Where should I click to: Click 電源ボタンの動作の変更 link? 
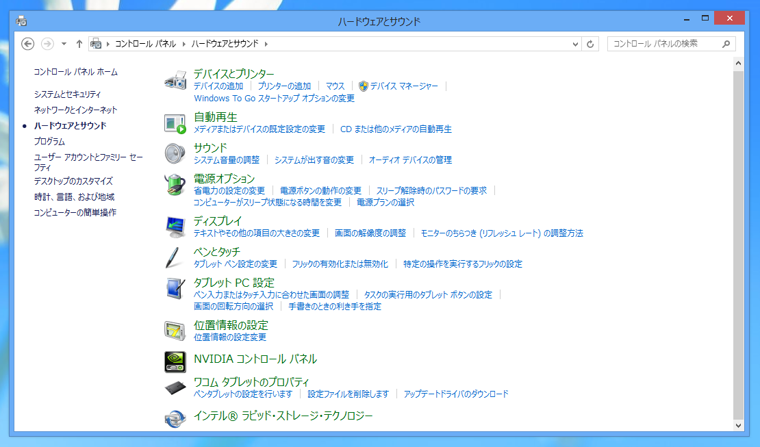[x=320, y=191]
